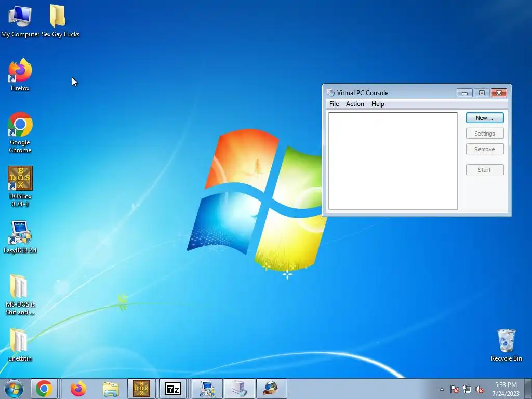Open the Help menu
This screenshot has width=532, height=399.
(378, 104)
